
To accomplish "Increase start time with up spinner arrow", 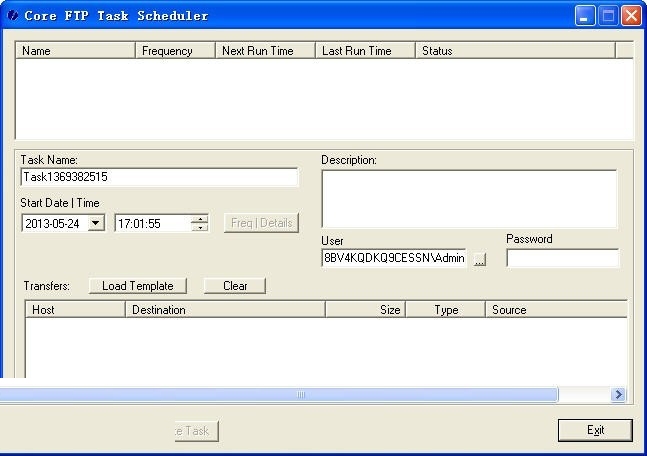I will pyautogui.click(x=200, y=219).
